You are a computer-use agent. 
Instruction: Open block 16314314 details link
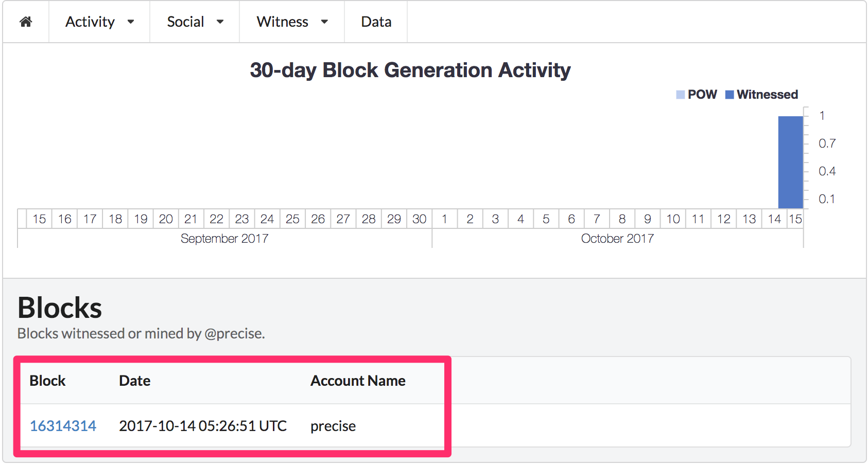point(63,426)
